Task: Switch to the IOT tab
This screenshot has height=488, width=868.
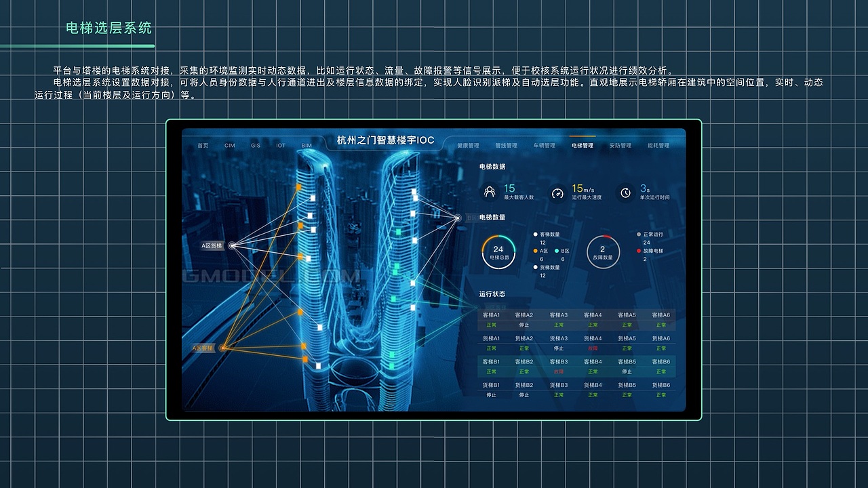Action: 281,146
